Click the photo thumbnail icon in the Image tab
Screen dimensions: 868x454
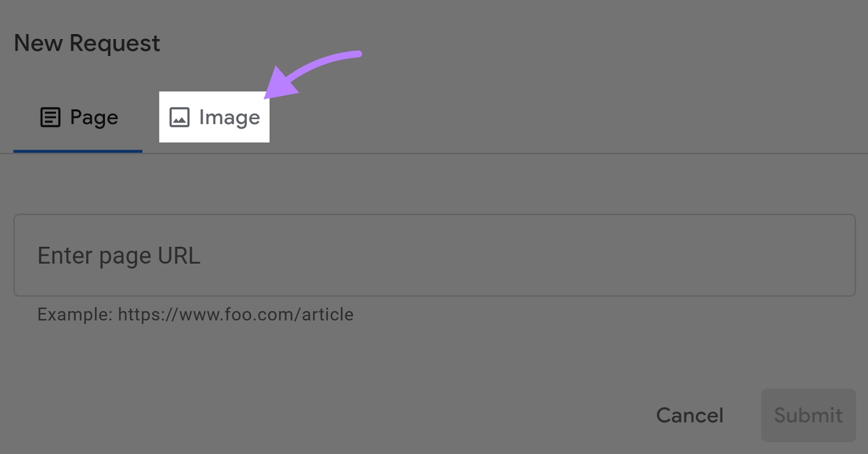[179, 117]
